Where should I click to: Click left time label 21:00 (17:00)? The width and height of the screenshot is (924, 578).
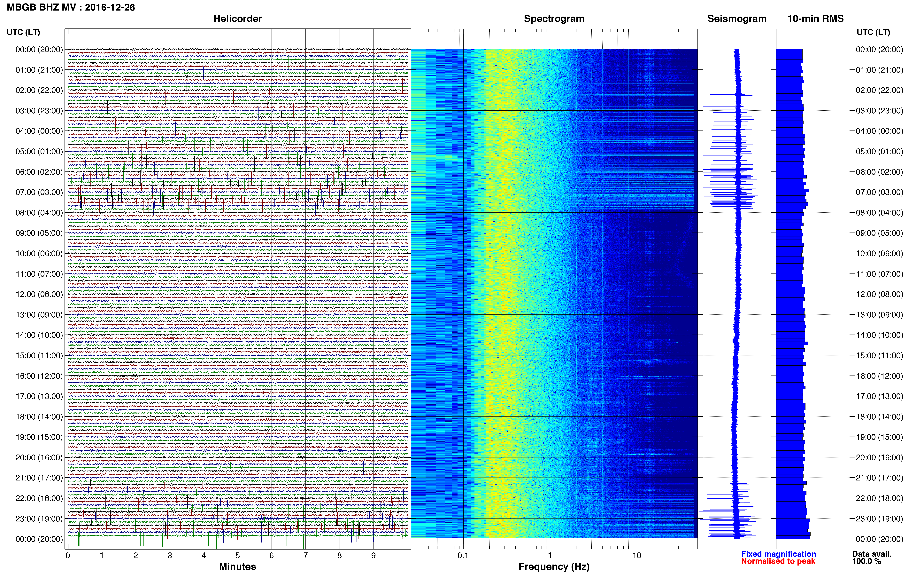pos(39,478)
